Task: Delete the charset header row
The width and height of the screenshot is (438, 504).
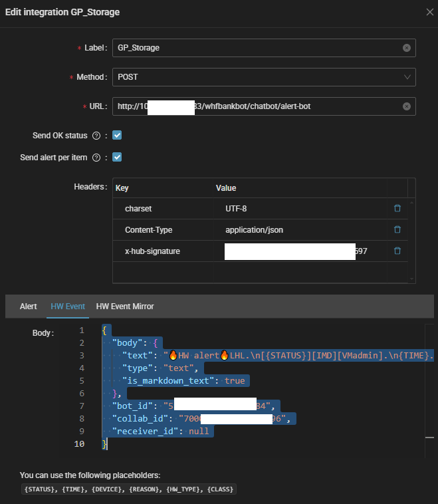Action: pos(397,208)
